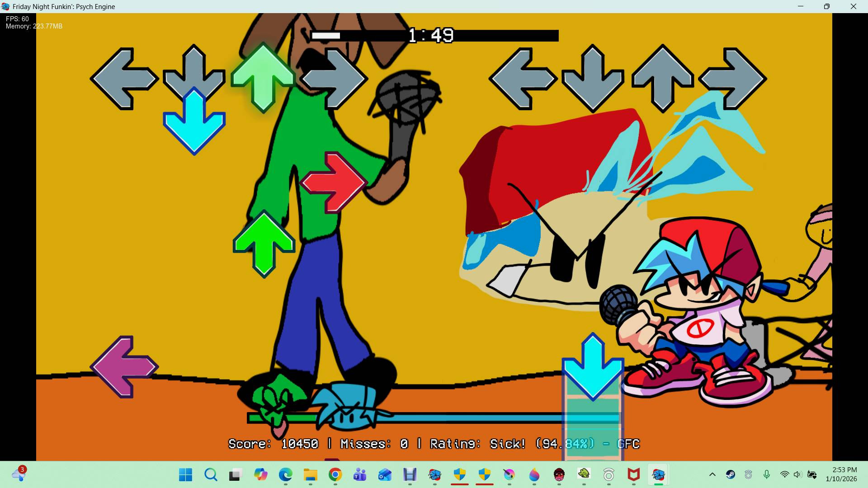Open Wi-Fi network settings in tray

785,474
